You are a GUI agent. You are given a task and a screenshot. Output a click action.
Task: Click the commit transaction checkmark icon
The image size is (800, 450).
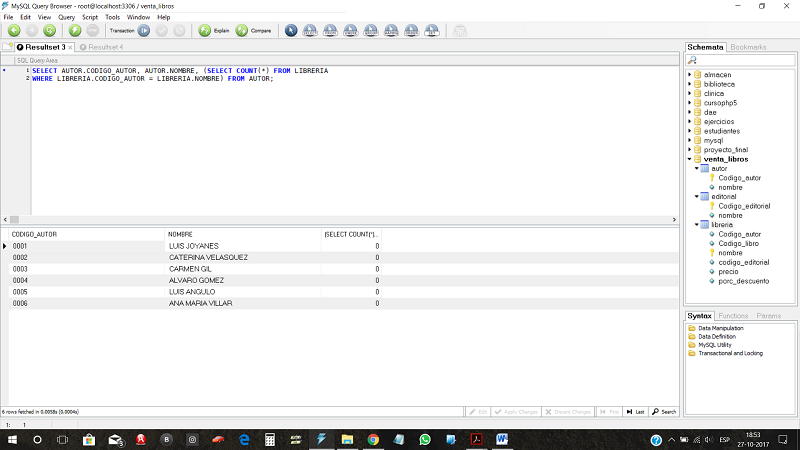(x=162, y=31)
